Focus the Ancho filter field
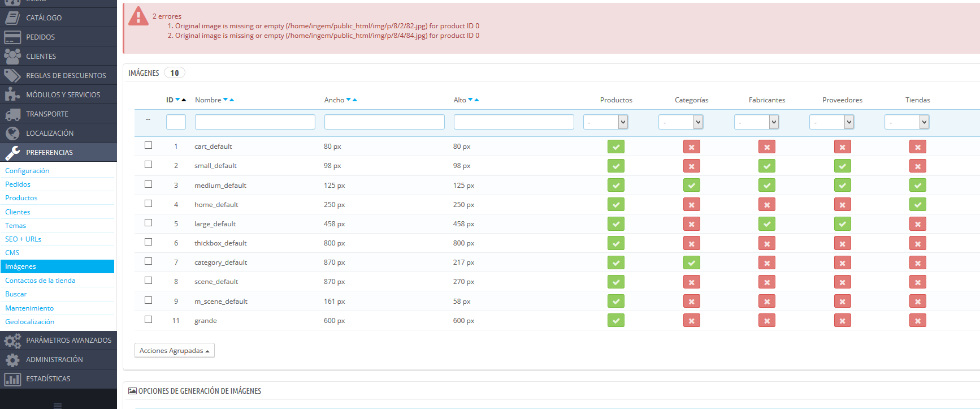 pos(384,122)
